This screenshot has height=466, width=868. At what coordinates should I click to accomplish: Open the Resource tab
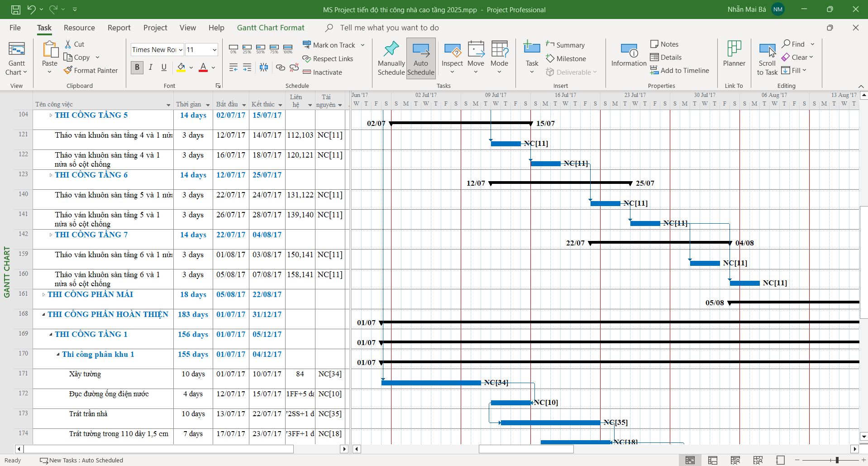79,28
